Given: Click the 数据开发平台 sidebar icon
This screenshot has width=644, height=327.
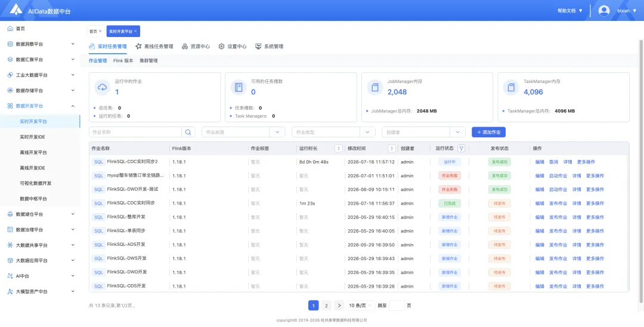Looking at the screenshot, I should coord(10,106).
